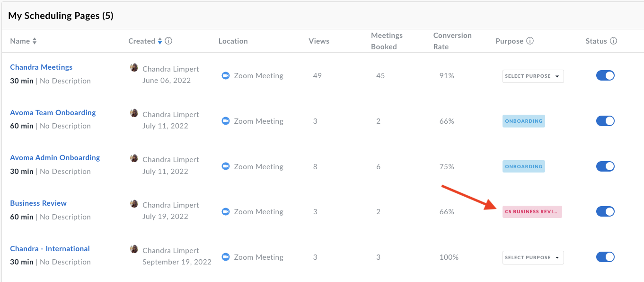Open Select Purpose dropdown for Chandra Meetings

(x=533, y=76)
